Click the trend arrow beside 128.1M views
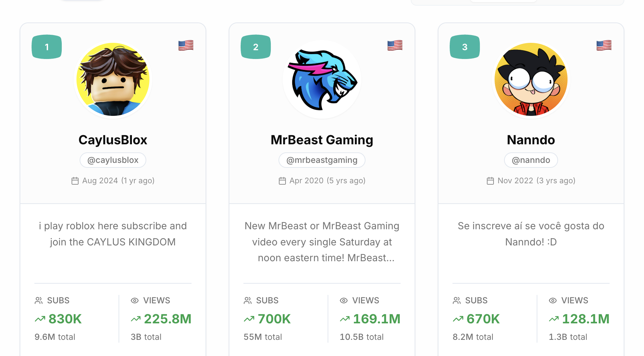 554,319
